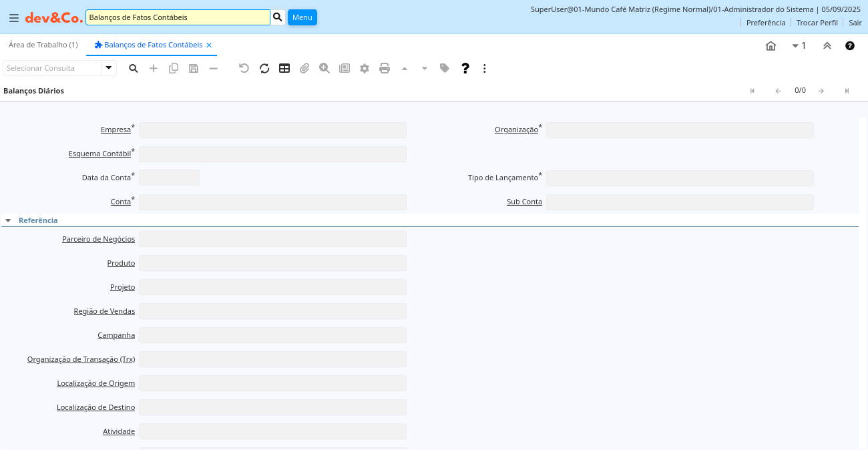Open the notifications dropdown showing 1
This screenshot has width=868, height=450.
pyautogui.click(x=799, y=46)
